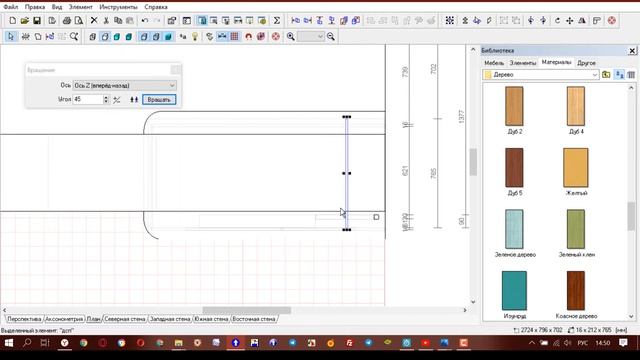This screenshot has height=360, width=640.
Task: Switch to the Другое library tab
Action: click(x=586, y=63)
